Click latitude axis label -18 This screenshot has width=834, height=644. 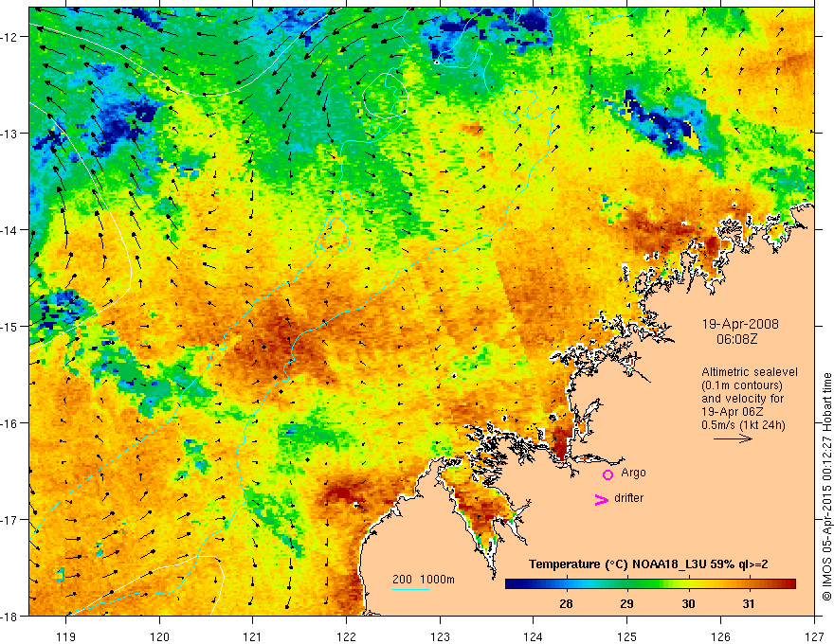pos(9,616)
